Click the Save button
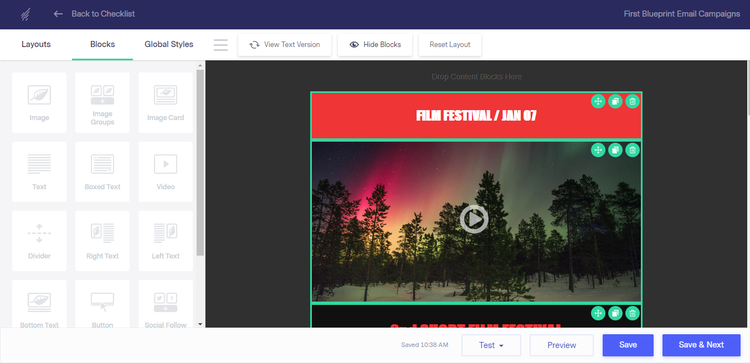Image resolution: width=750 pixels, height=363 pixels. tap(628, 345)
